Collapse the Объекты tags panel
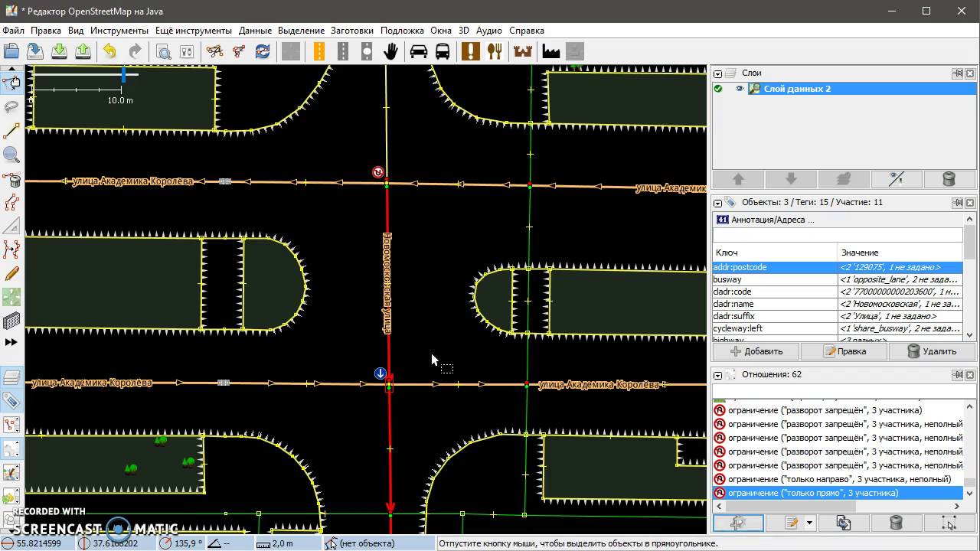This screenshot has height=551, width=980. coord(718,203)
